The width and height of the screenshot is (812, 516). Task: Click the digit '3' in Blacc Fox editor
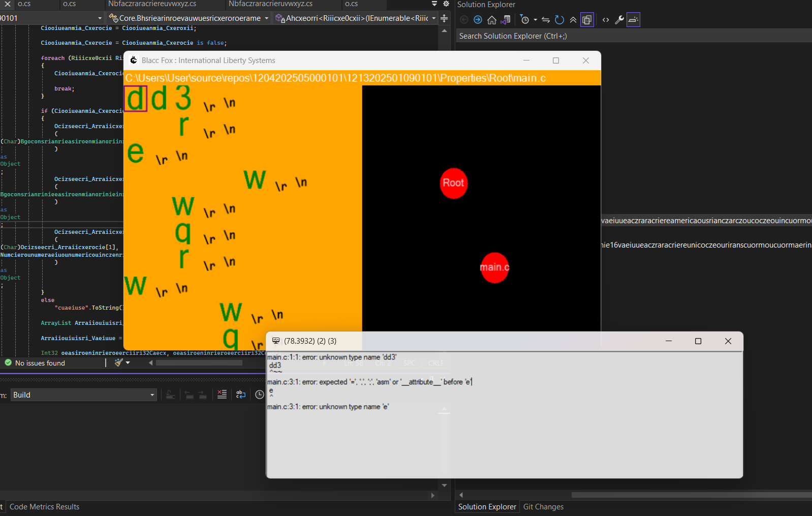pyautogui.click(x=183, y=98)
